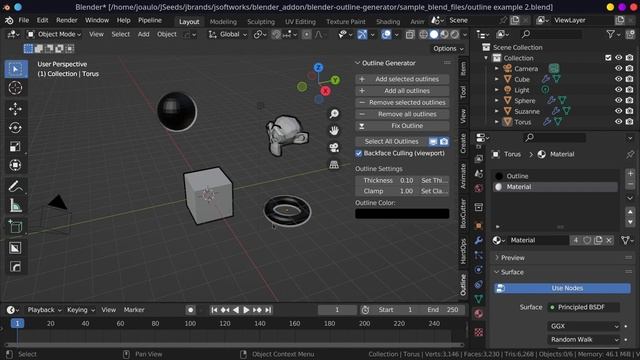
Task: Switch to Sculpting workspace tab
Action: [261, 22]
